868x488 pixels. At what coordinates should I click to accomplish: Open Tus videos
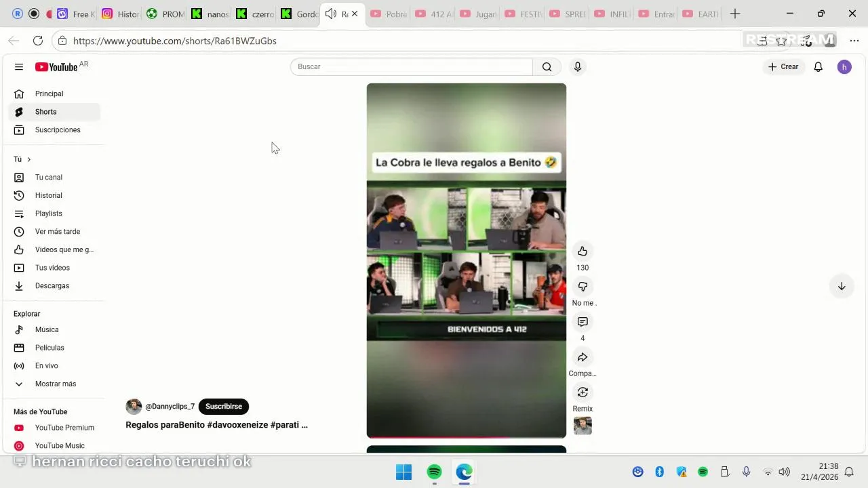click(54, 268)
